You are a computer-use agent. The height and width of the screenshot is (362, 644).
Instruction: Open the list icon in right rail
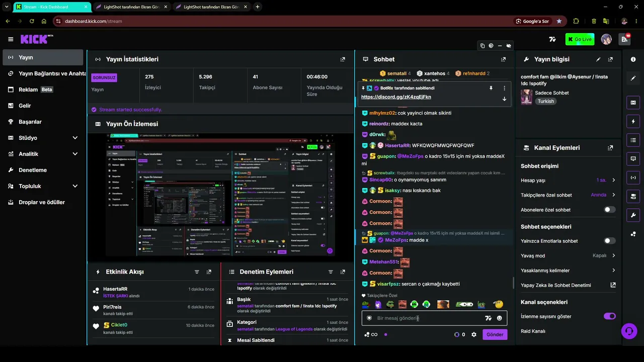(x=633, y=140)
